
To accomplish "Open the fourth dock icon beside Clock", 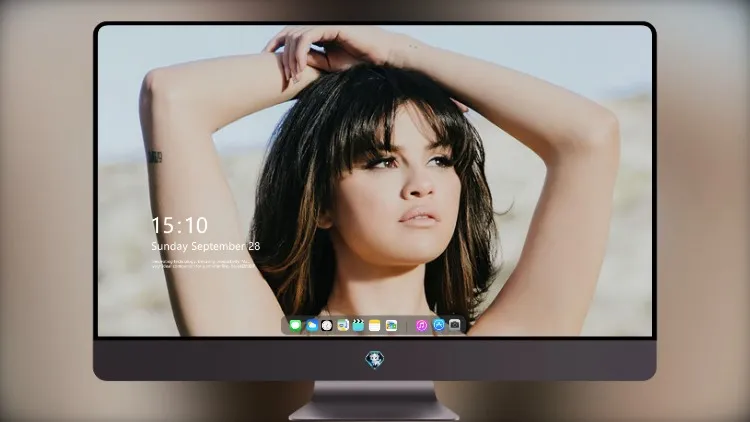I will [x=343, y=326].
